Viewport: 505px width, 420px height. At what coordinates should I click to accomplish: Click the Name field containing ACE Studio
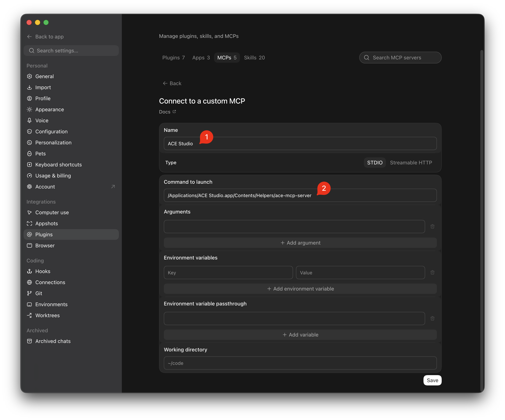pyautogui.click(x=300, y=144)
